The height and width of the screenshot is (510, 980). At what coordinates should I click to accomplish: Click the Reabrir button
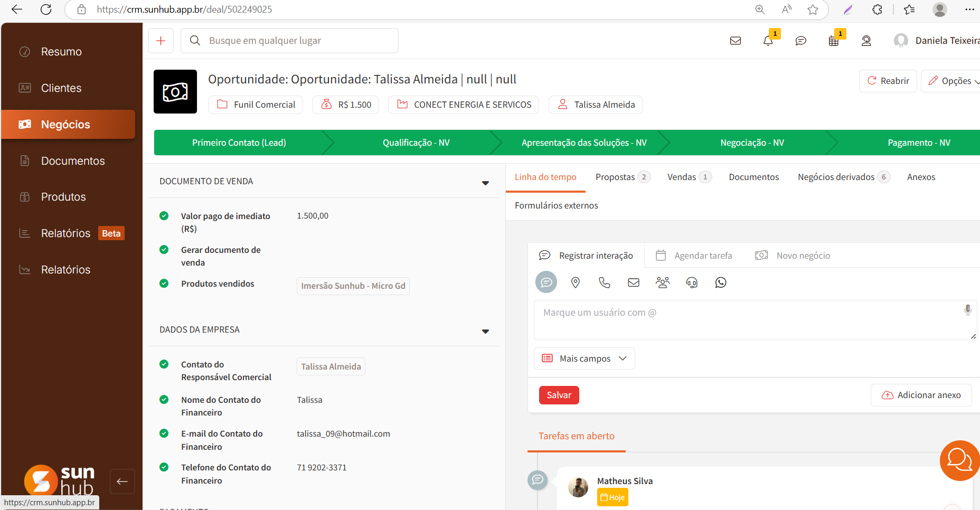tap(888, 81)
